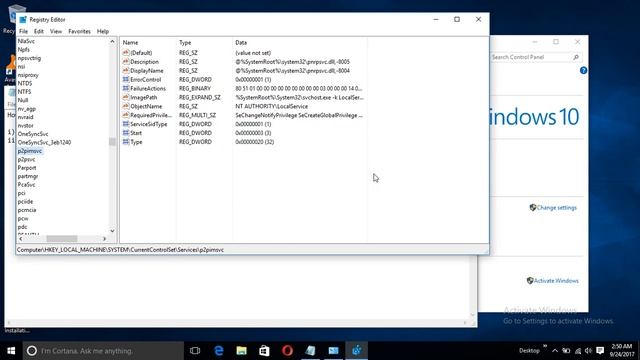Select the NlaSvc key in tree

[x=26, y=41]
